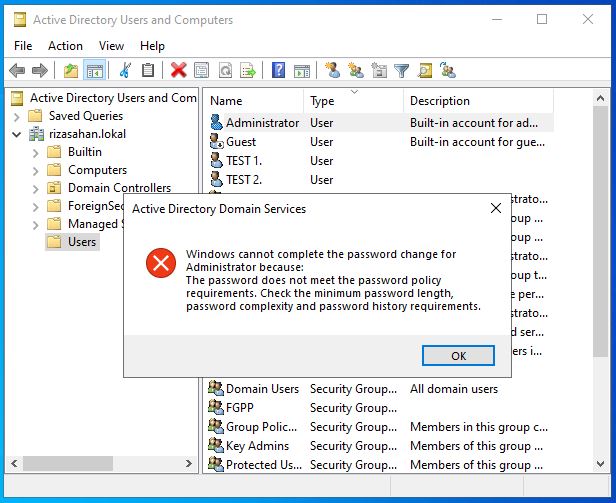The height and width of the screenshot is (503, 616).
Task: Click the red Delete X icon
Action: pyautogui.click(x=179, y=71)
